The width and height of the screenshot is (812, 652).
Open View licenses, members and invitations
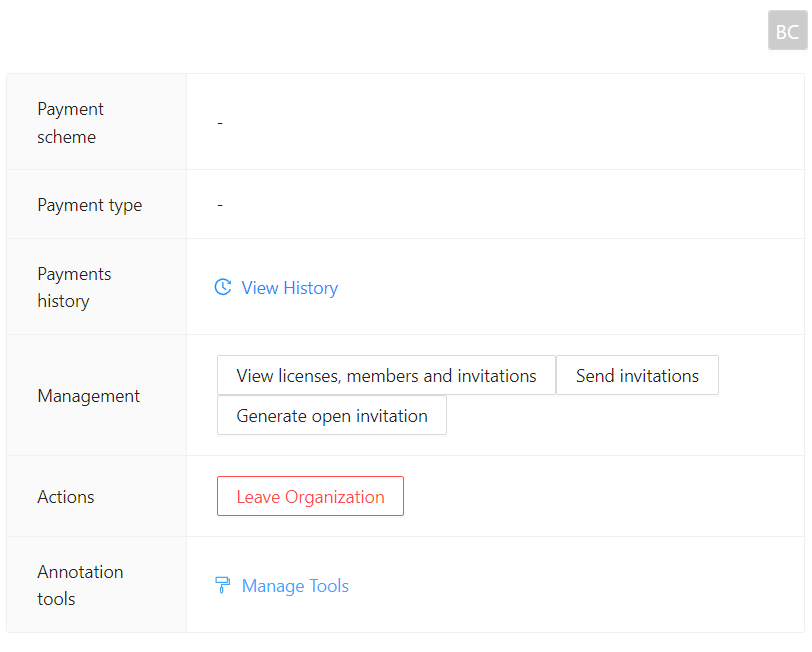coord(386,376)
